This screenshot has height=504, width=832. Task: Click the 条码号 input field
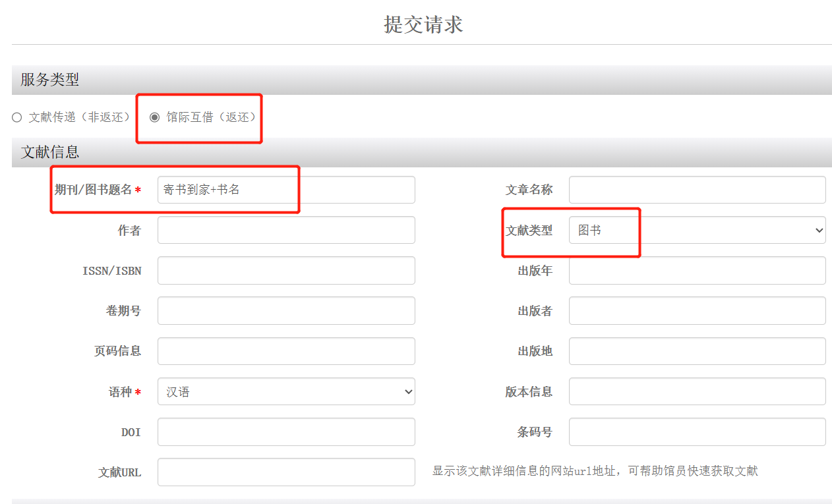coord(697,432)
